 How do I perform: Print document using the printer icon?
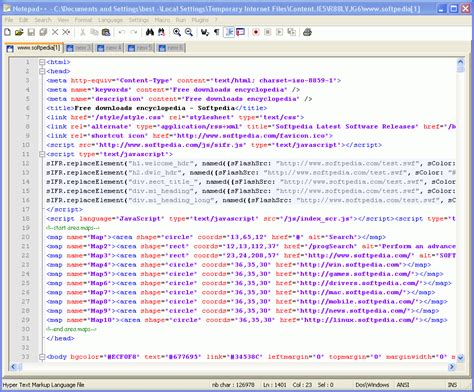tap(307, 32)
